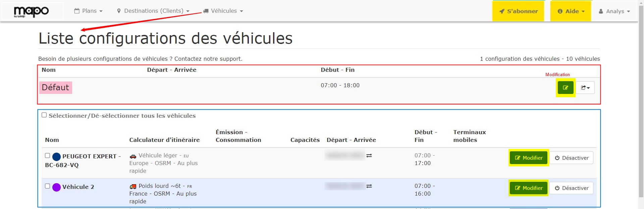The width and height of the screenshot is (644, 209).
Task: Click the truck icon beside Poids lourd
Action: point(133,187)
